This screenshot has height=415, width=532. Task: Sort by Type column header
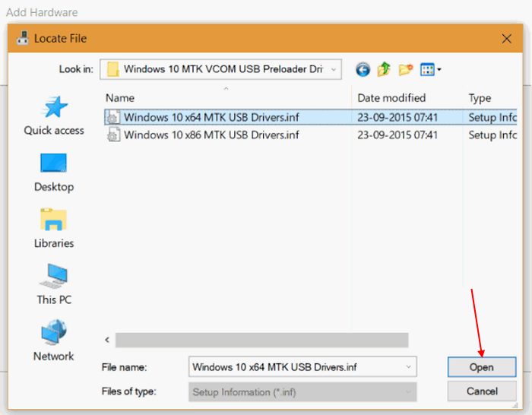[480, 98]
